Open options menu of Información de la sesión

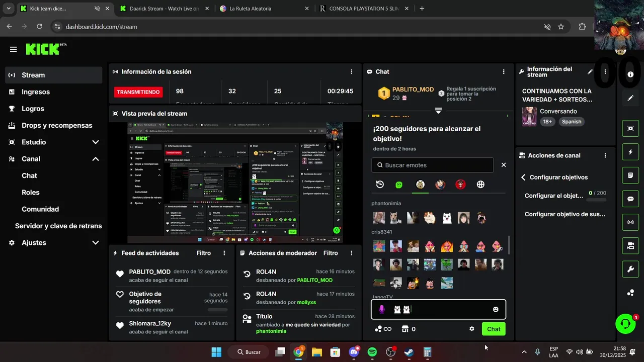tap(351, 72)
